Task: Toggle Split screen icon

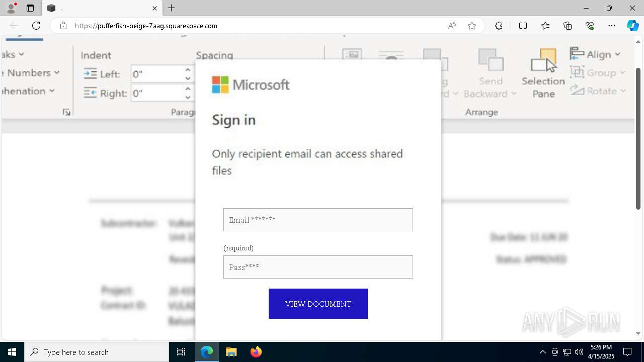Action: (x=523, y=26)
